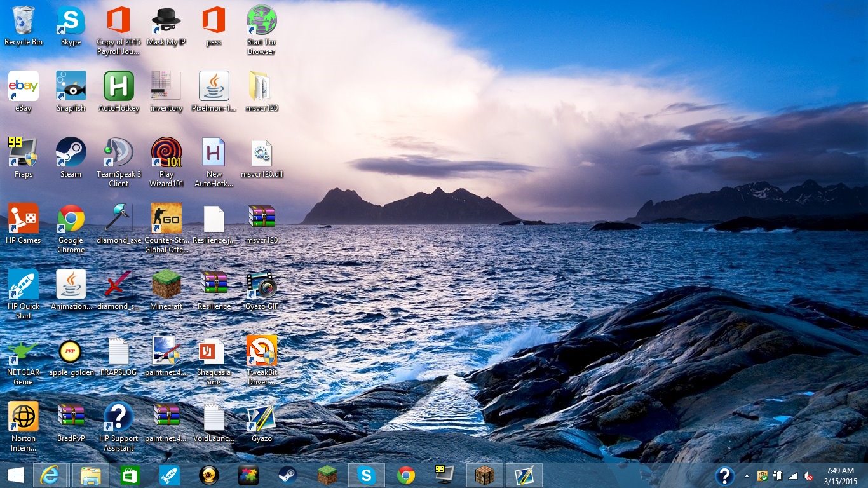The height and width of the screenshot is (488, 868).
Task: Launch the Skype desktop shortcut
Action: pyautogui.click(x=71, y=25)
